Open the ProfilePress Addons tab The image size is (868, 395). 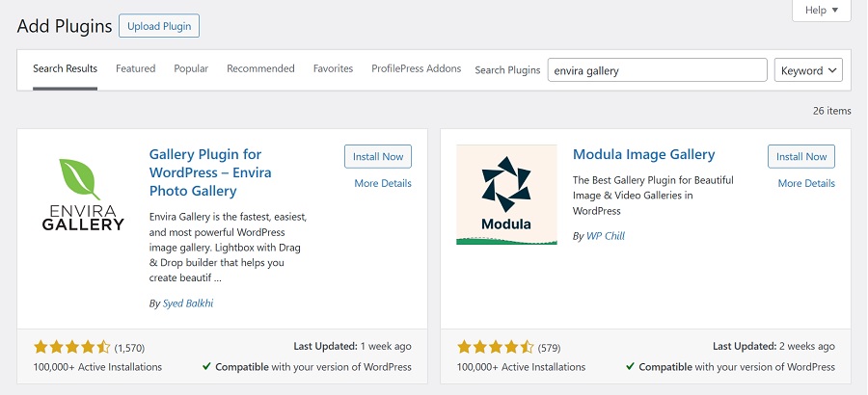tap(416, 69)
